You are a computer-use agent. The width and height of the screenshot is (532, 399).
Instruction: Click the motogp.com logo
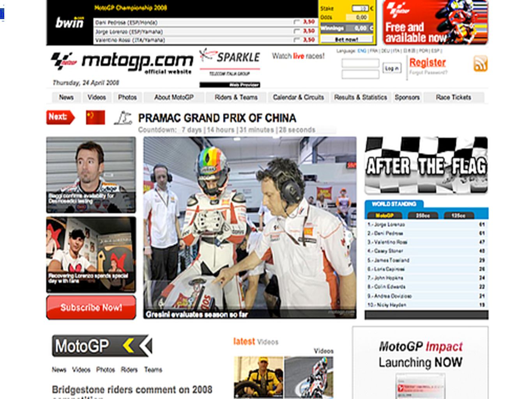point(122,62)
